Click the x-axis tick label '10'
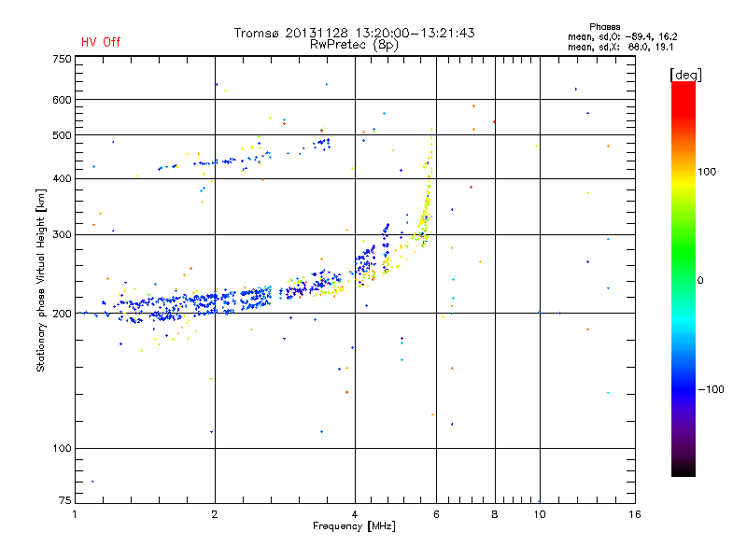747x560 pixels. (540, 514)
